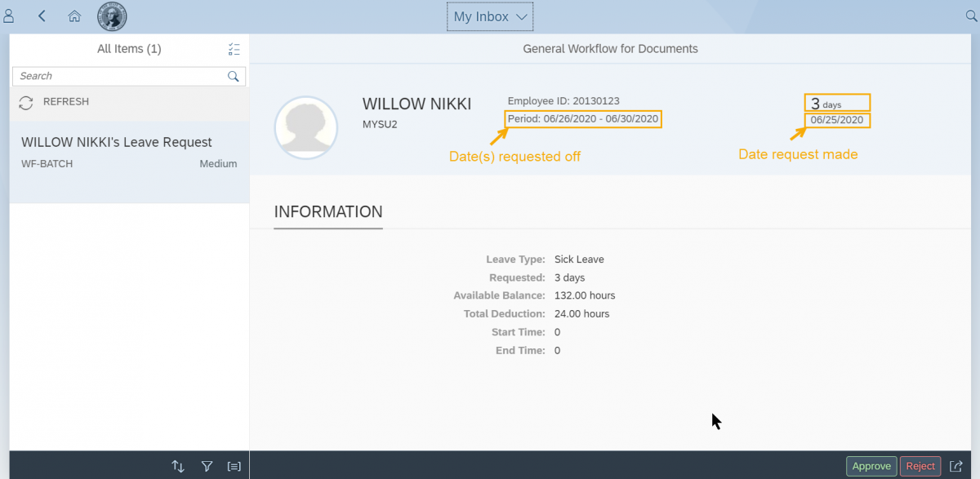Toggle multi-select mode for All Items
This screenshot has height=479, width=980.
pos(234,49)
